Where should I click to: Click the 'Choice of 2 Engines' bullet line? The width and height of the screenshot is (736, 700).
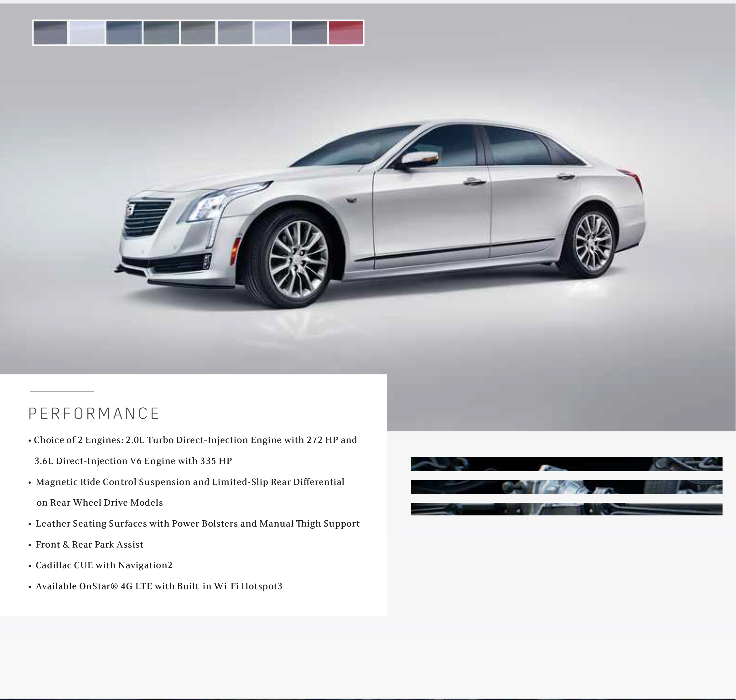pyautogui.click(x=193, y=440)
